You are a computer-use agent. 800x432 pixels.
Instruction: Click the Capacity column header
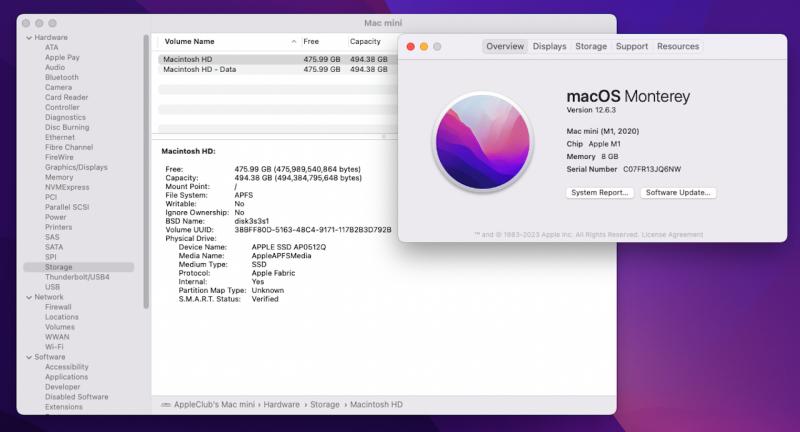coord(365,41)
